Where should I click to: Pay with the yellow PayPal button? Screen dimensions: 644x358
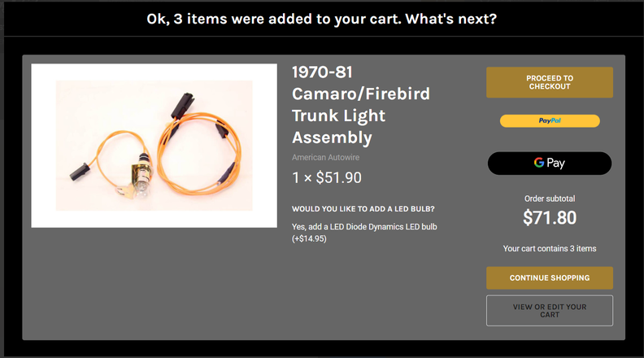pyautogui.click(x=550, y=121)
